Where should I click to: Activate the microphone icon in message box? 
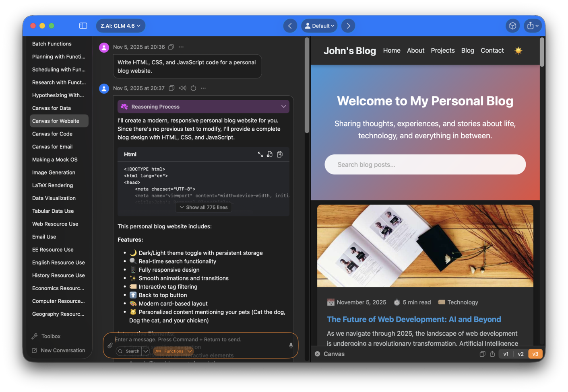291,345
